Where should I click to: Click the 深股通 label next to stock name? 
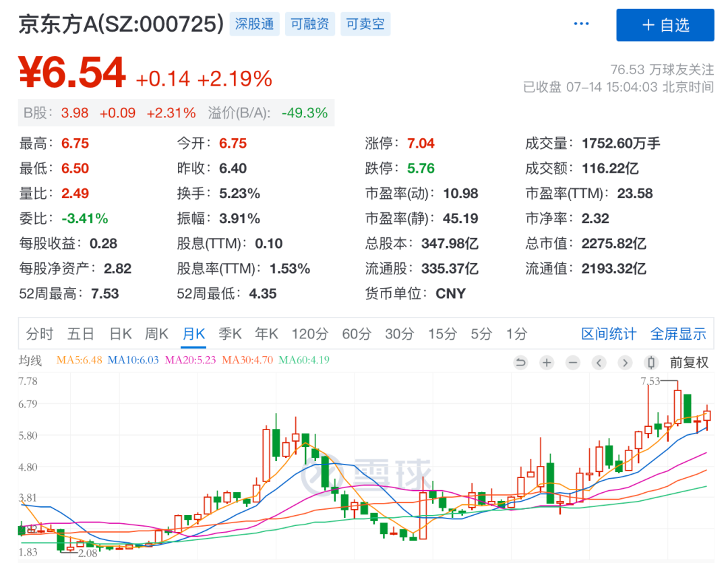254,24
